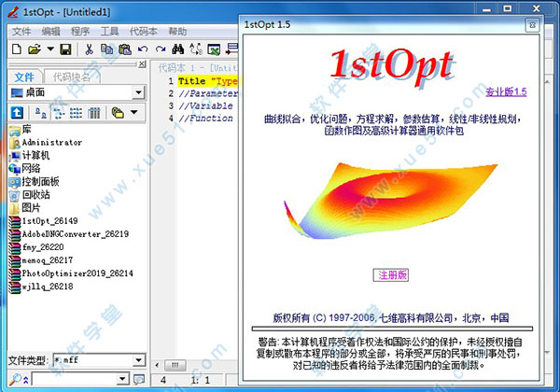Open the 代码本 menu
This screenshot has width=560, height=392.
(x=143, y=32)
